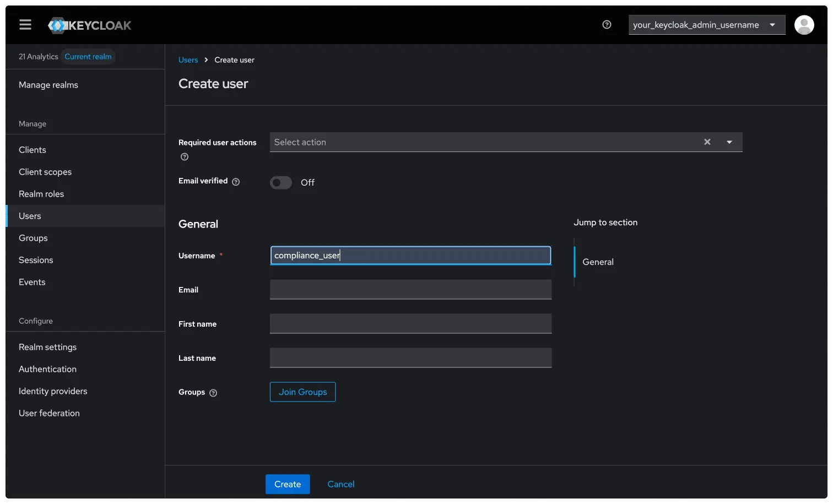Screen dimensions: 833x504
Task: Clear the Required user actions selection with the X
Action: (x=707, y=142)
